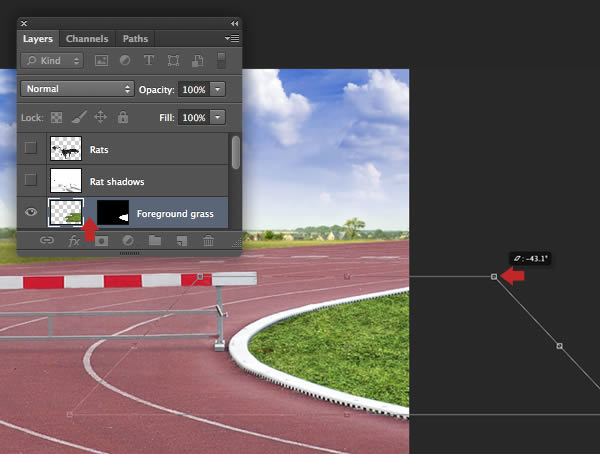
Task: Click the Opacity 100% field
Action: coord(194,90)
